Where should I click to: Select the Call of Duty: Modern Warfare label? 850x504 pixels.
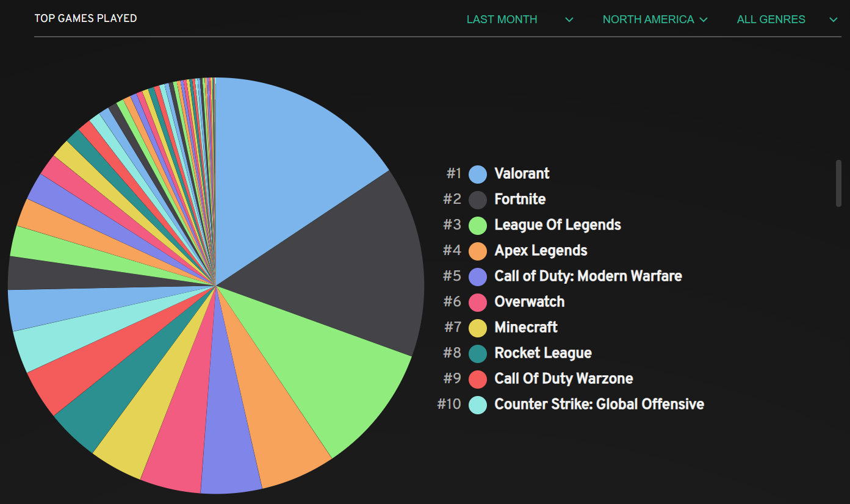[x=588, y=276]
